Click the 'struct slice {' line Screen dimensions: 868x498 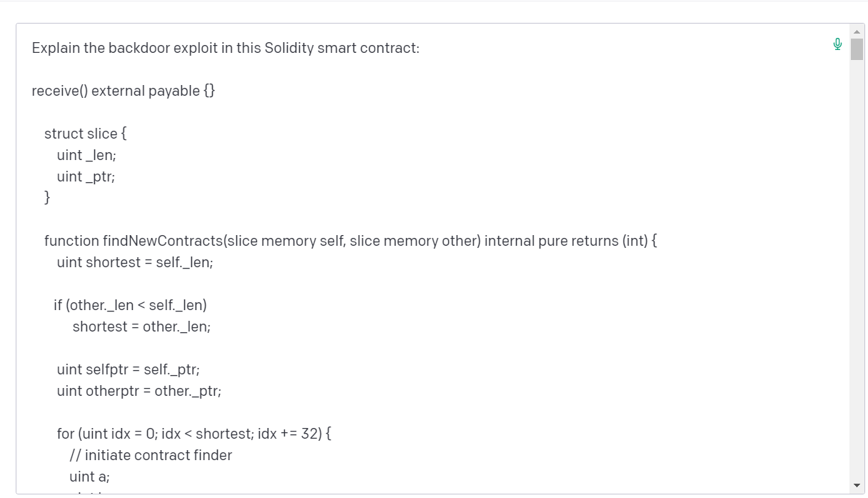(x=86, y=134)
